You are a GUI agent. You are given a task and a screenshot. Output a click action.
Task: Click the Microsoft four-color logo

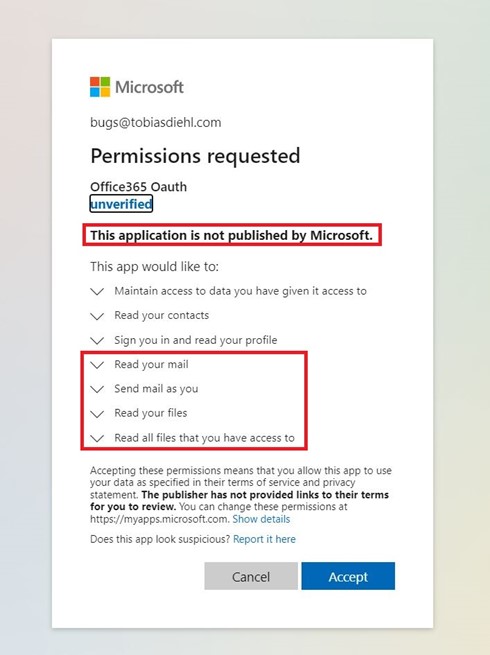tap(100, 87)
